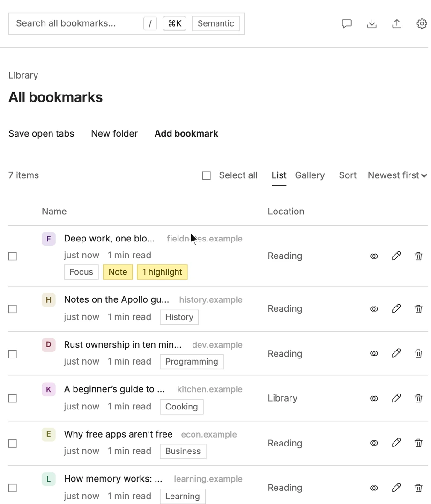Click the slash shortcut key hint
This screenshot has height=504, width=431.
(150, 23)
